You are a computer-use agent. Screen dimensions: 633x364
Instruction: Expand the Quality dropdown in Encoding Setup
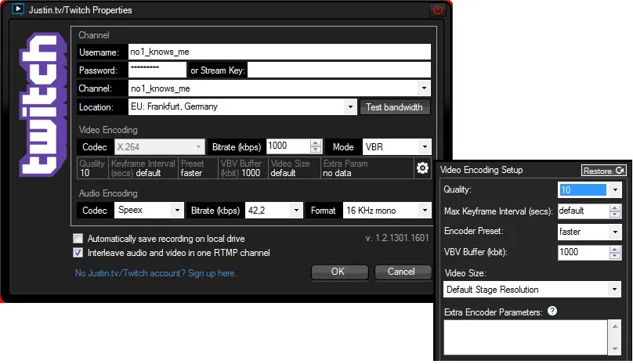point(615,189)
